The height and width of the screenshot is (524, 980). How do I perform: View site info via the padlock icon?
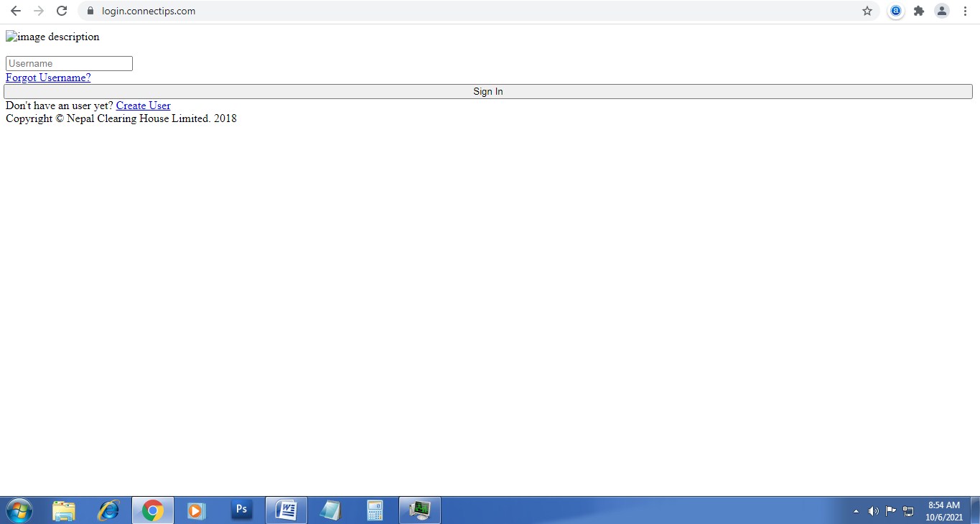click(90, 11)
